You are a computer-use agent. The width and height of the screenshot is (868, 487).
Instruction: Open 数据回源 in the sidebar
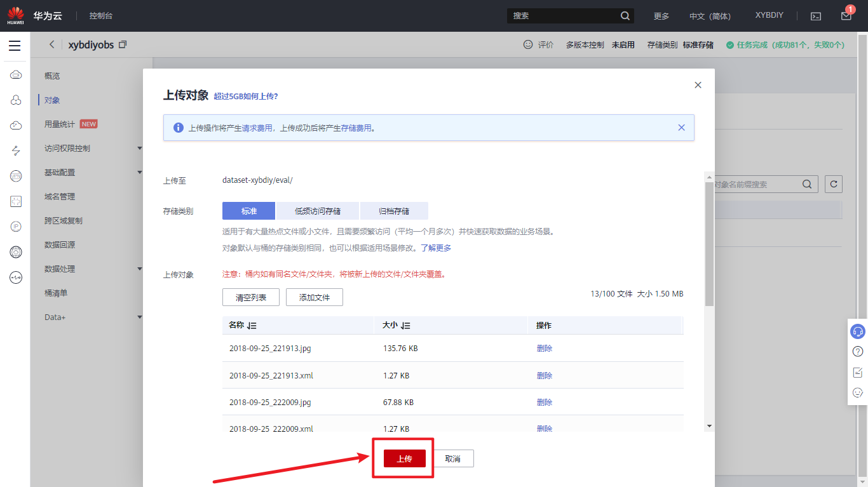click(x=60, y=244)
